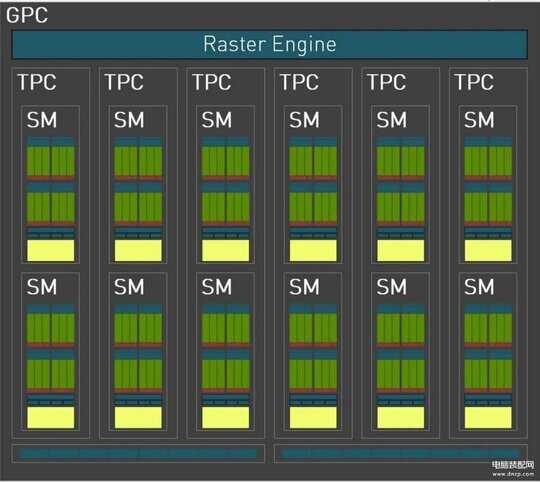This screenshot has width=540, height=482.
Task: Select the lower SM label in third TPC
Action: (x=217, y=287)
